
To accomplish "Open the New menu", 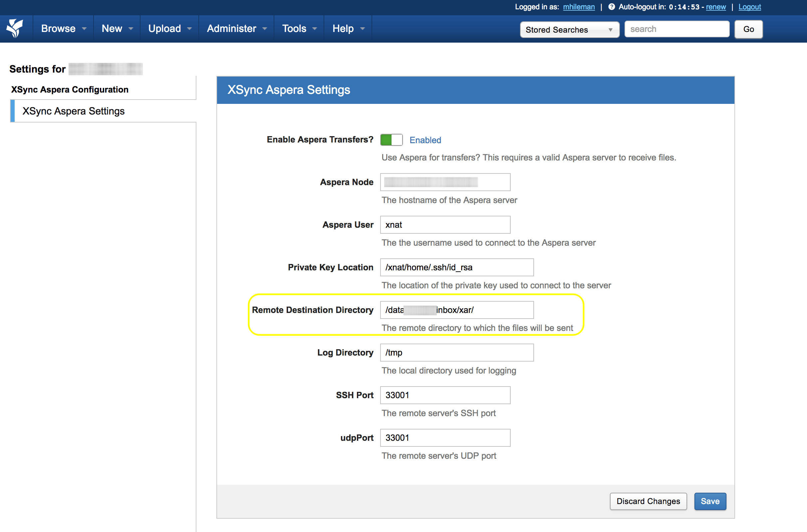I will [117, 29].
